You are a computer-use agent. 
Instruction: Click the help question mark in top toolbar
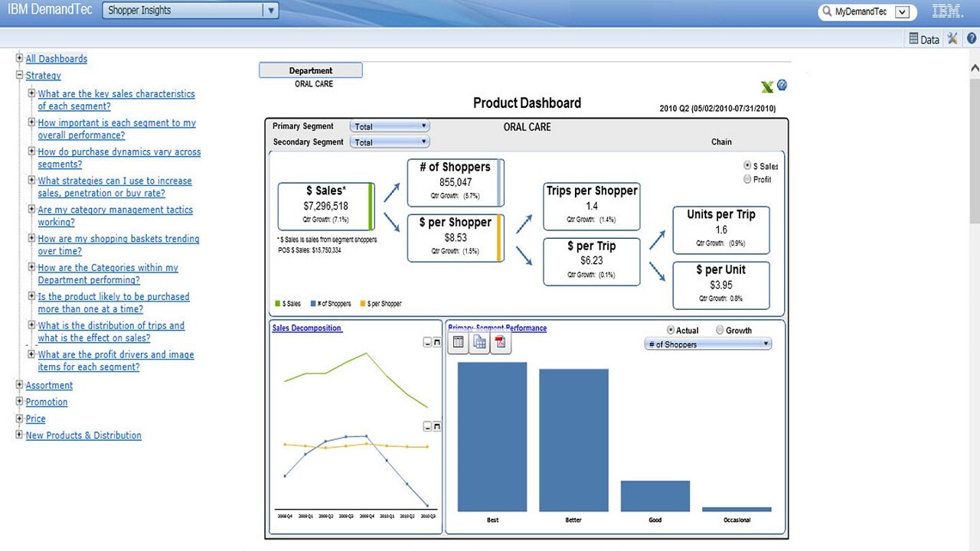(972, 38)
